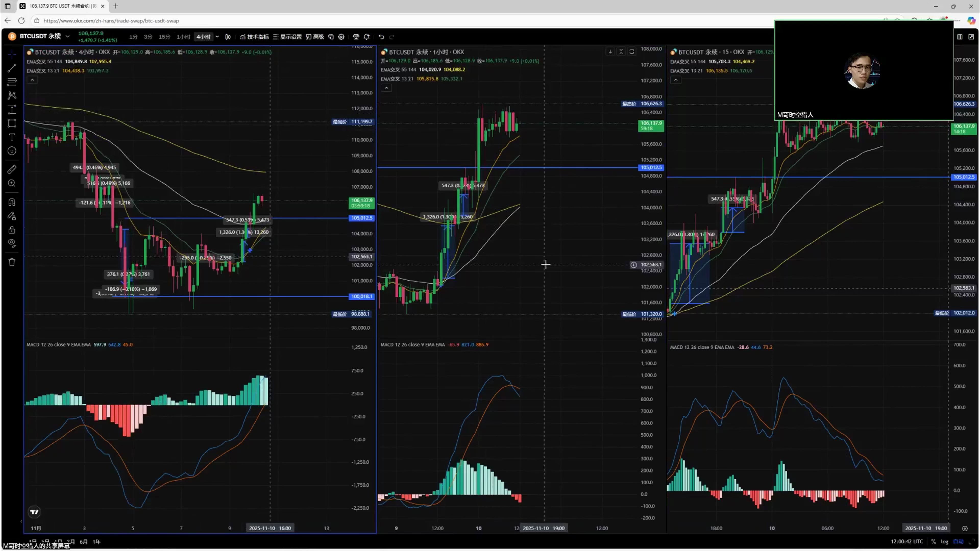Select the 3分 timeframe

148,37
